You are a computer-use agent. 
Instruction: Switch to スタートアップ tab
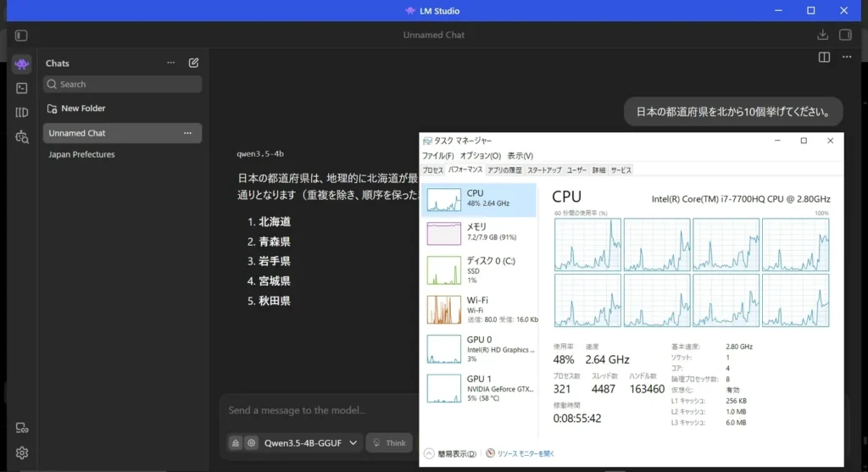click(544, 170)
